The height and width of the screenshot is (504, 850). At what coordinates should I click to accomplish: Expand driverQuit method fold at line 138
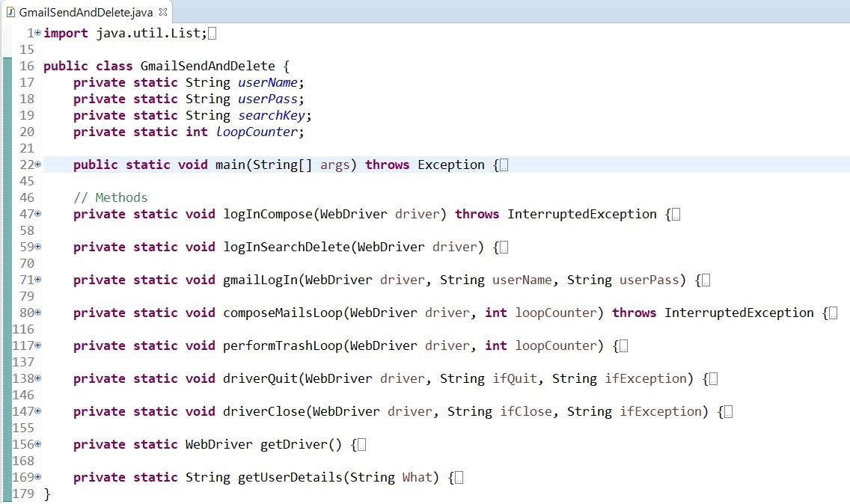coord(37,378)
